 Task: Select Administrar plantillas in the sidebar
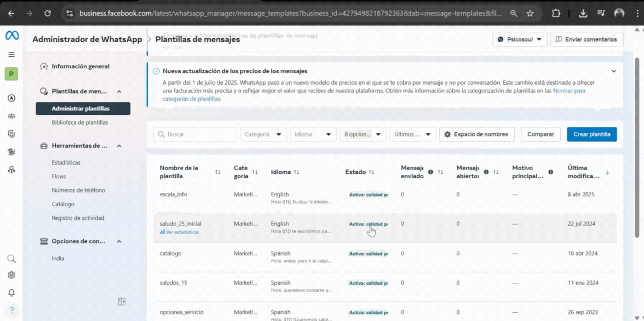click(x=83, y=109)
